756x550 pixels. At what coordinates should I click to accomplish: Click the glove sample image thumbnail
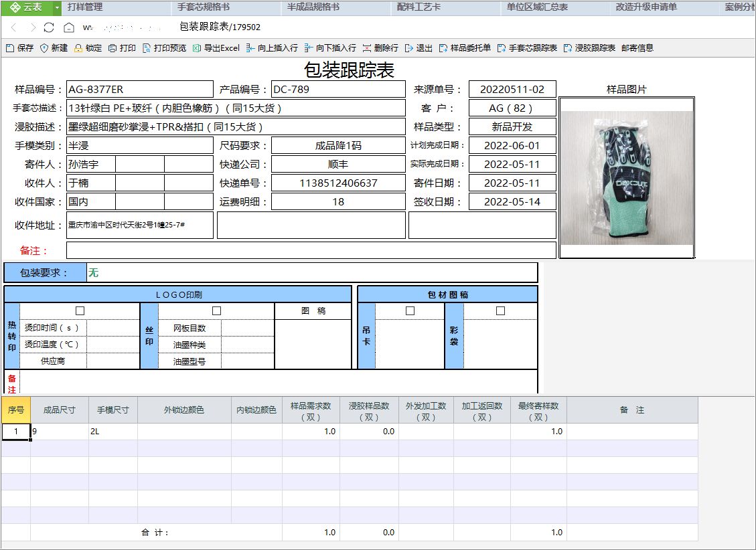[626, 177]
